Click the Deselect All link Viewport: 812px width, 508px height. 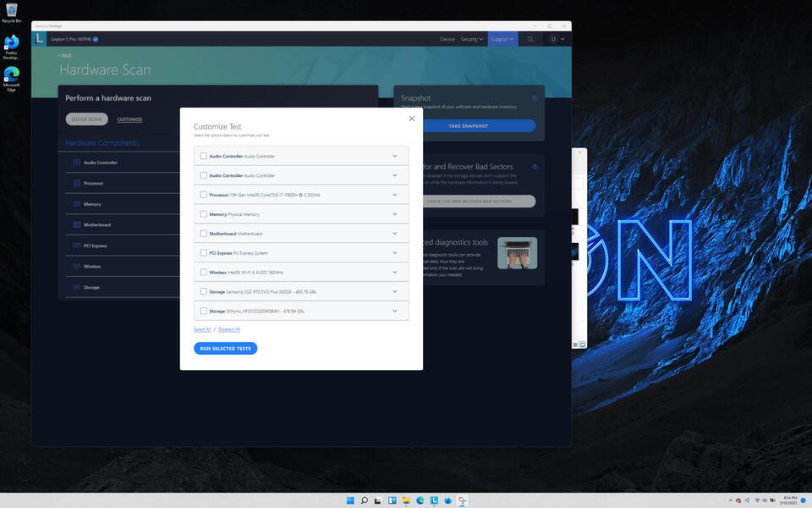(229, 329)
